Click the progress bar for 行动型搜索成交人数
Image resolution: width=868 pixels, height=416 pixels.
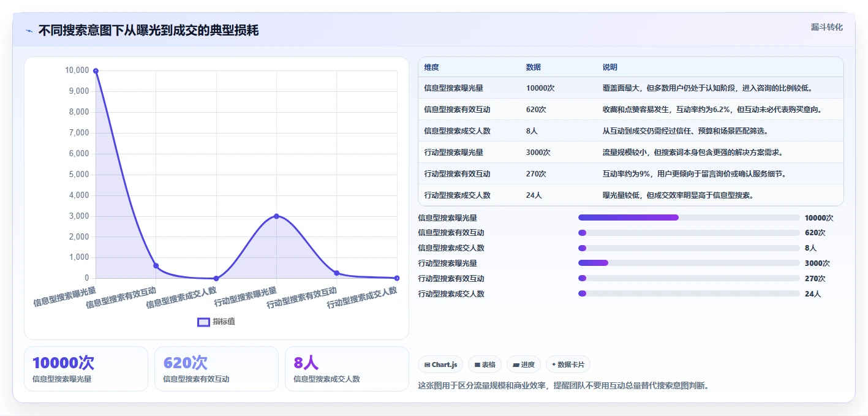[x=689, y=293]
